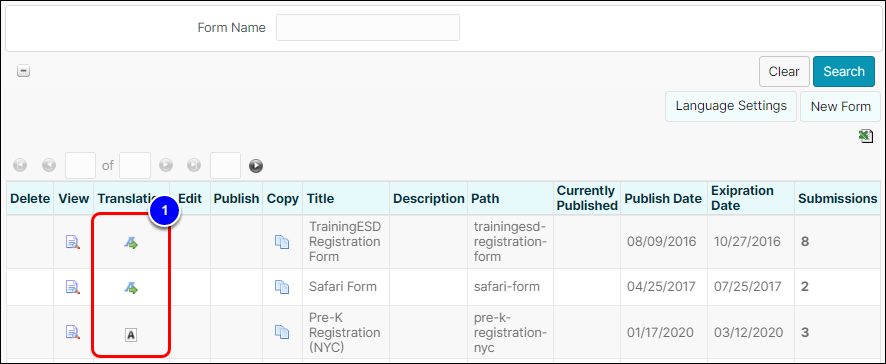Go to the first page

20,166
